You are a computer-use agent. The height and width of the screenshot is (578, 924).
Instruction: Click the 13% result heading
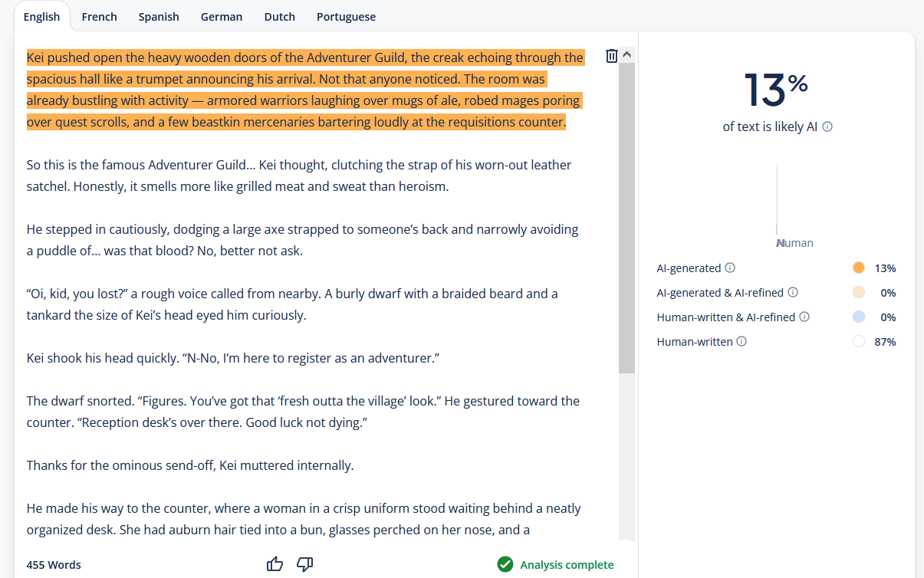pyautogui.click(x=776, y=90)
